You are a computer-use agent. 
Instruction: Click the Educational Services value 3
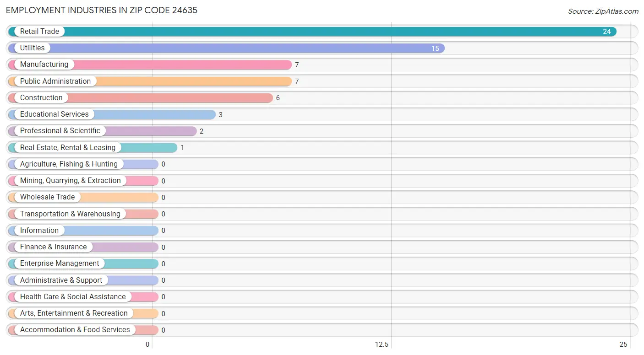220,115
